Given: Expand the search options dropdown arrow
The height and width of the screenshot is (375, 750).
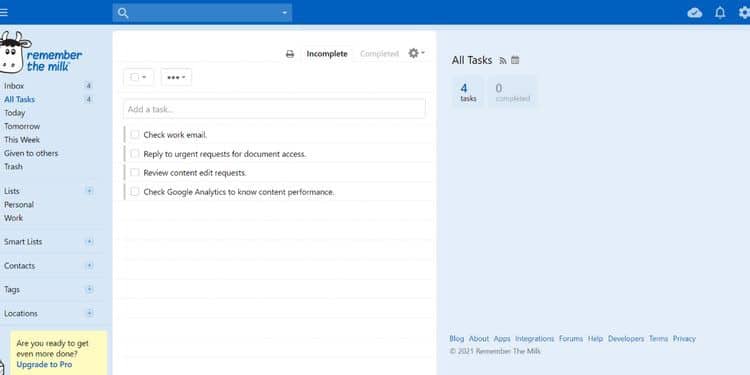Looking at the screenshot, I should (285, 13).
